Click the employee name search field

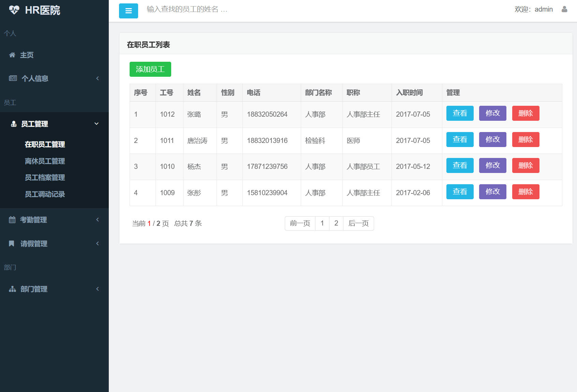[x=205, y=10]
